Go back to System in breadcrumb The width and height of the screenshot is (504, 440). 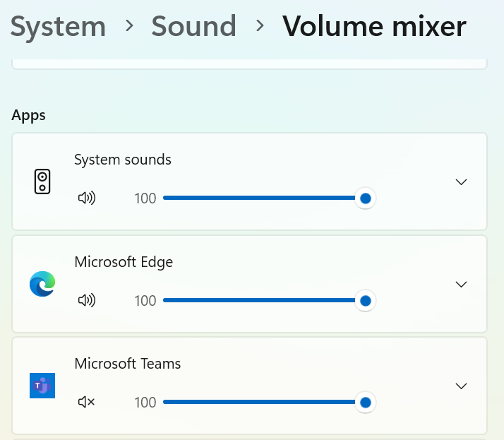click(58, 27)
